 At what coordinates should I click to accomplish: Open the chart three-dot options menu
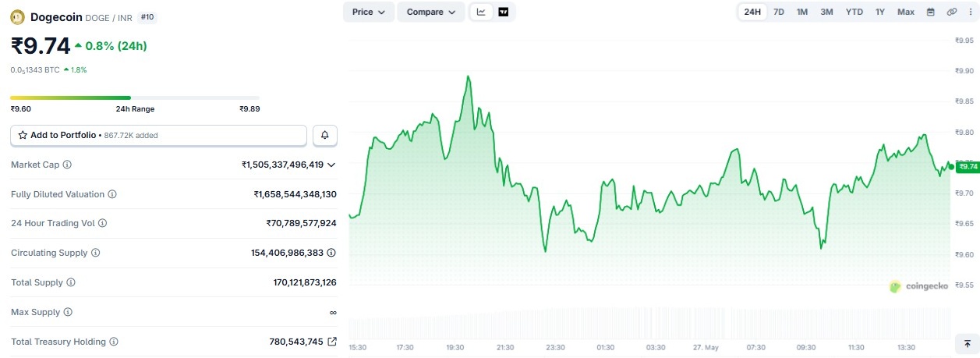pyautogui.click(x=970, y=12)
